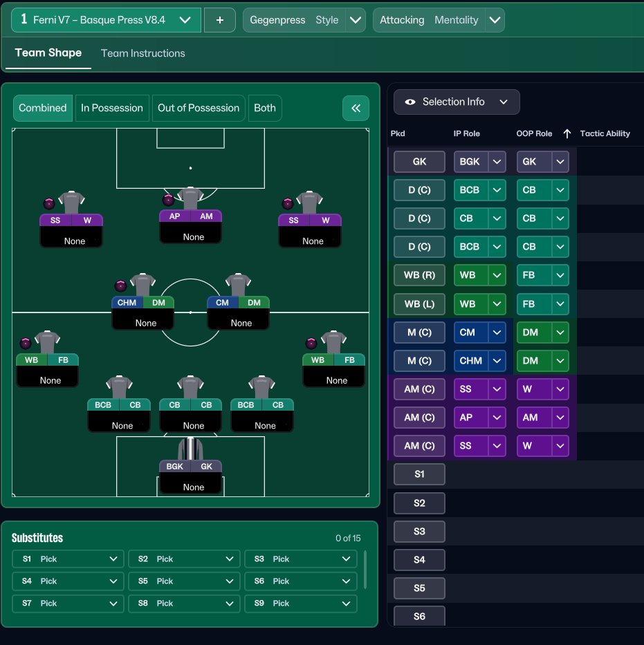Viewport: 644px width, 645px height.
Task: Collapse the pitch panel with double-chevron button
Action: (356, 108)
